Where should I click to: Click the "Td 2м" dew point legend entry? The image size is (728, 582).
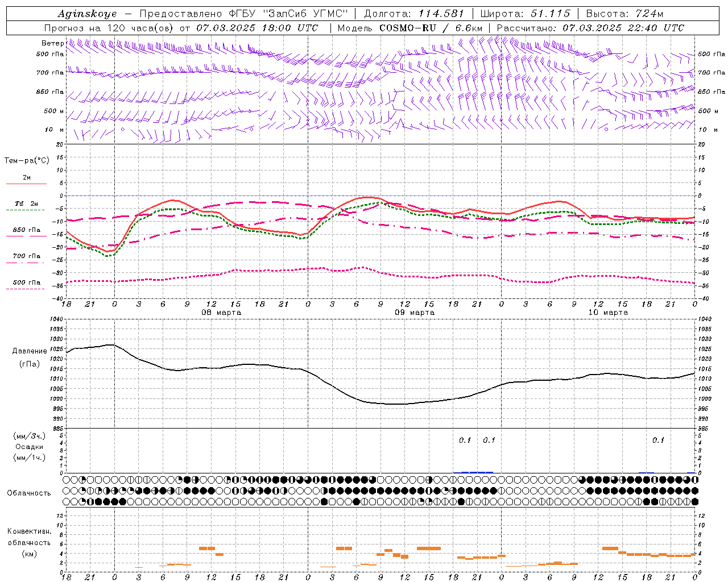27,203
